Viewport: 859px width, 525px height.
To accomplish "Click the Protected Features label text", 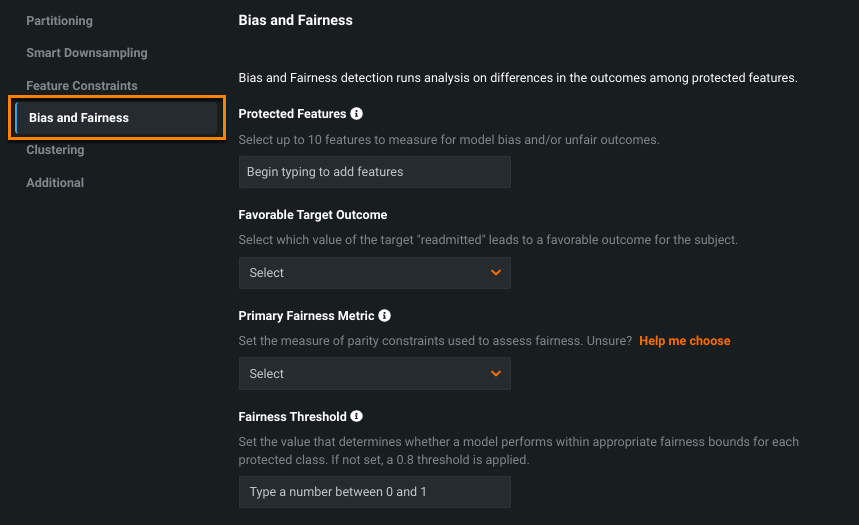I will [x=292, y=114].
